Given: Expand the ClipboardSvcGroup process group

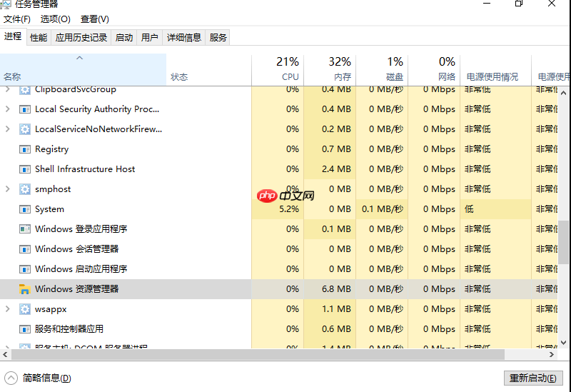Looking at the screenshot, I should (x=7, y=90).
